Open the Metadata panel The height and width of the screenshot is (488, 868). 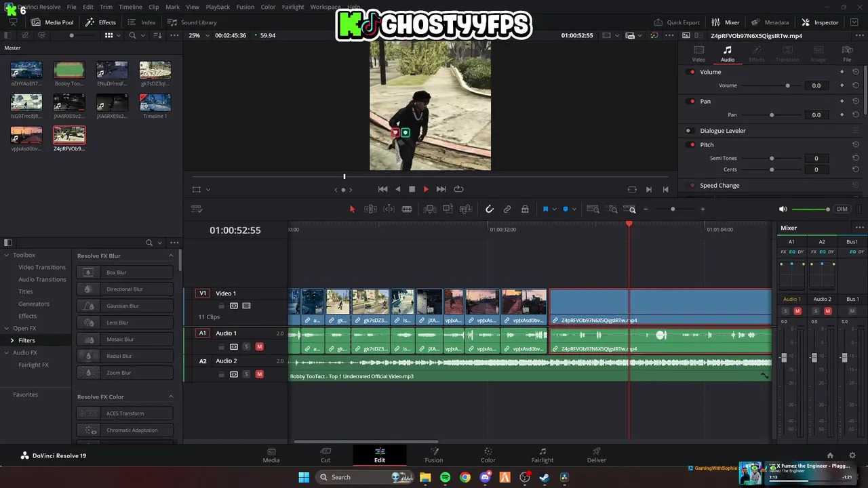770,22
